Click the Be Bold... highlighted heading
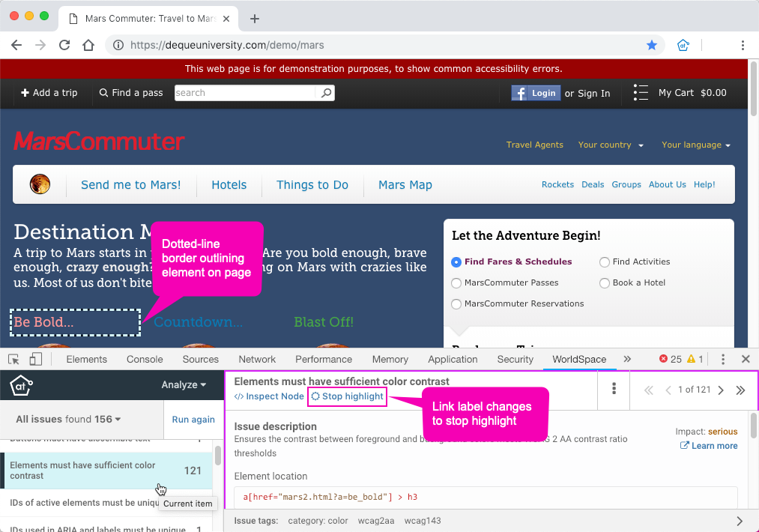This screenshot has width=759, height=532. coord(75,322)
